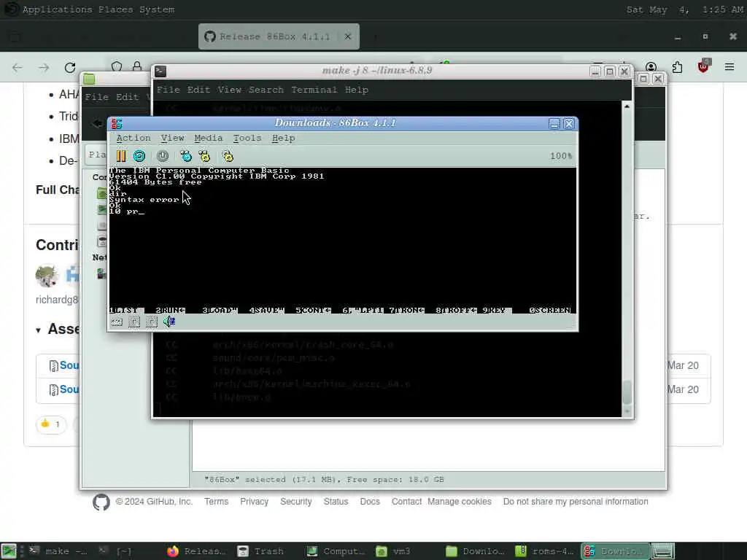The image size is (747, 560).
Task: Open the Action menu in 86Box
Action: pyautogui.click(x=133, y=138)
